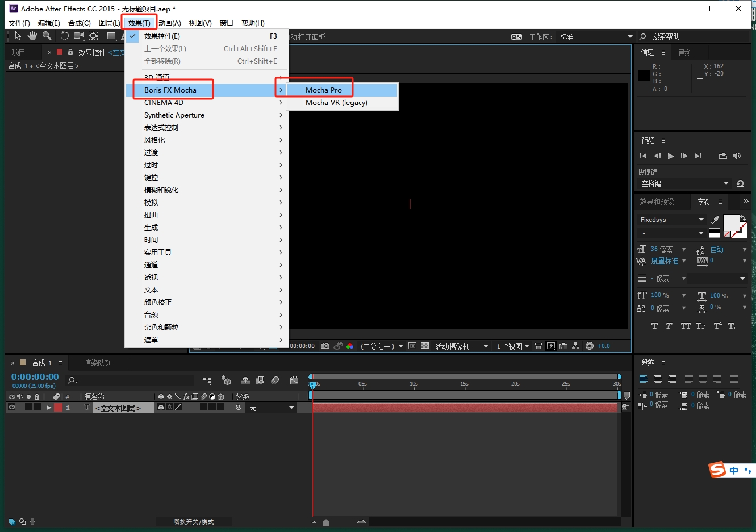
Task: Switch to the 音频 tab
Action: coord(685,52)
